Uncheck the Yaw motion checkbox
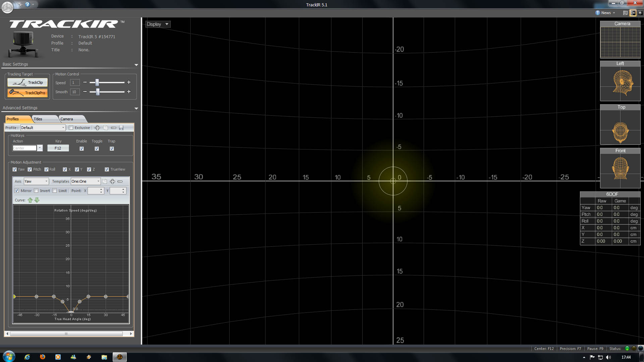Image resolution: width=644 pixels, height=362 pixels. (14, 169)
